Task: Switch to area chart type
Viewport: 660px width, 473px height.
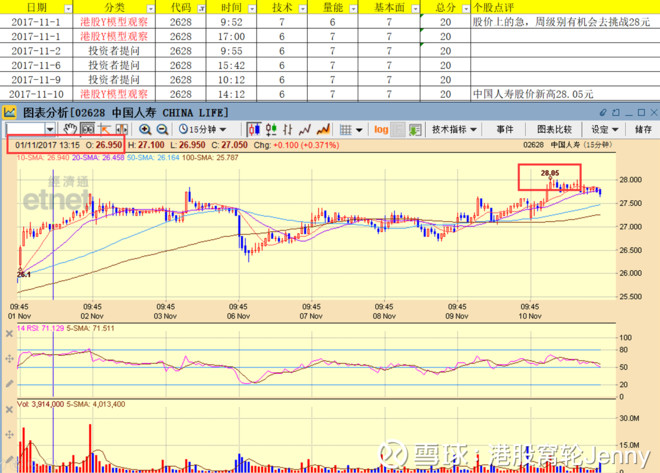Action: 323,129
